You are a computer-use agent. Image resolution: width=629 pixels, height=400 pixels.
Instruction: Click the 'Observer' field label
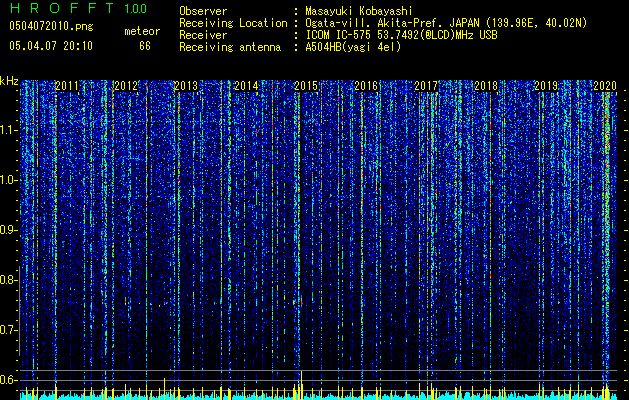tap(203, 11)
